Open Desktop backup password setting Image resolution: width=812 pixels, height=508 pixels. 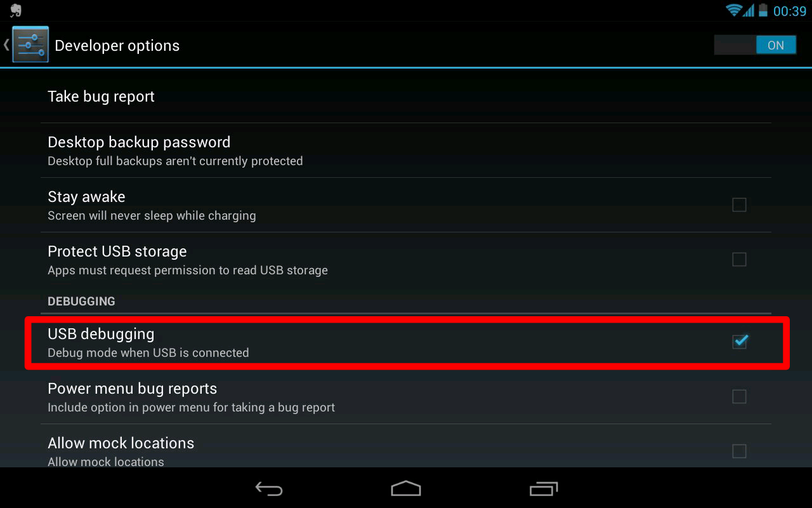406,150
